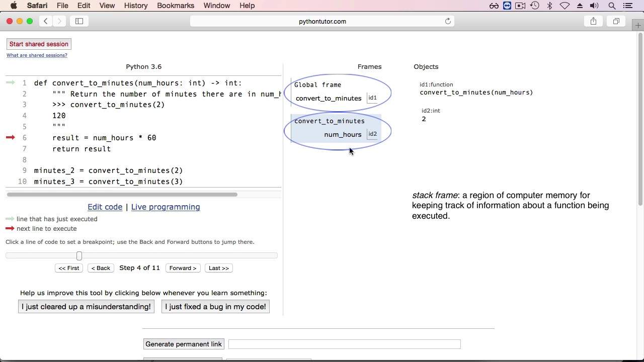Click Safari back navigation arrow
Image resolution: width=644 pixels, height=362 pixels.
46,21
